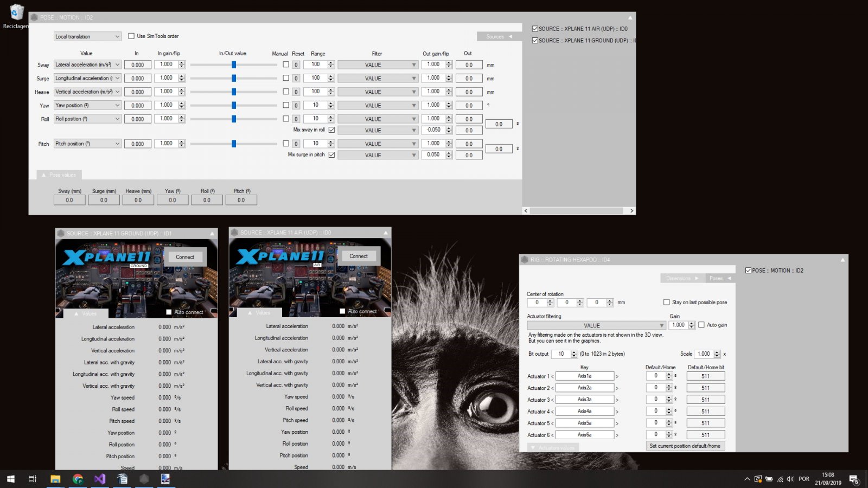868x488 pixels.
Task: Connect the XPlane 11 Ground source
Action: pos(185,257)
